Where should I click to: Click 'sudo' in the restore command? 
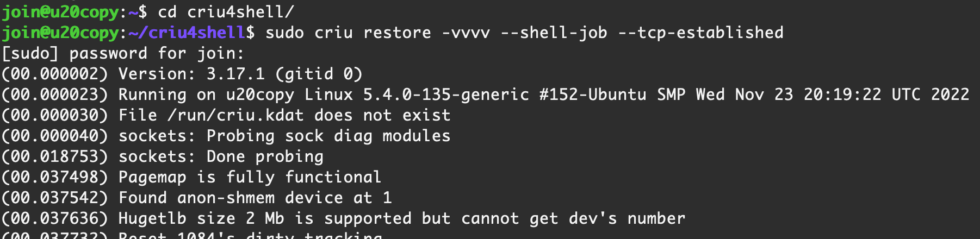coord(284,33)
